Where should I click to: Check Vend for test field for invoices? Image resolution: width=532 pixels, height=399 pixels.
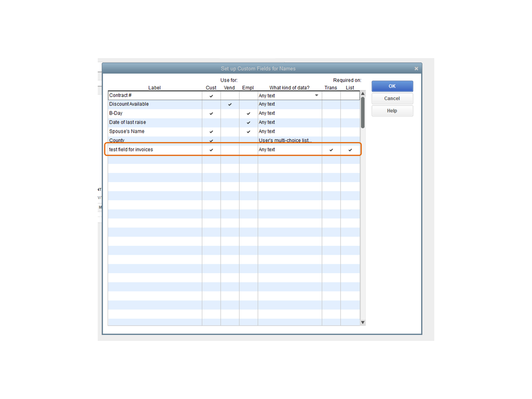(x=230, y=150)
